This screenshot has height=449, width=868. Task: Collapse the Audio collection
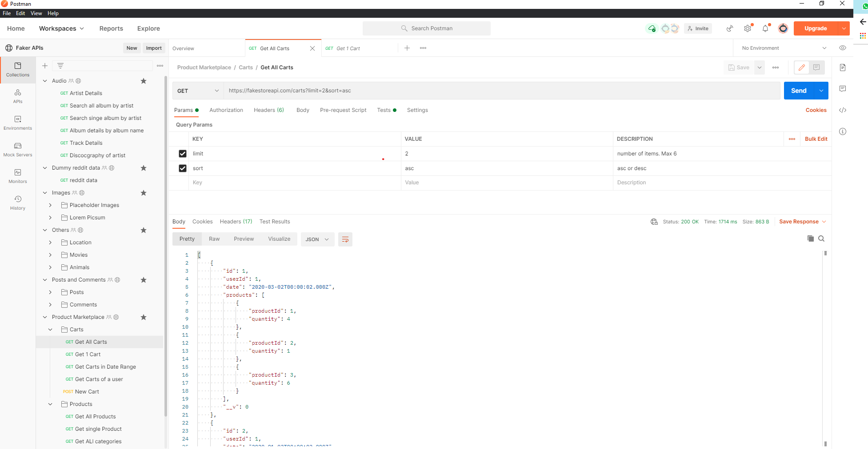[45, 81]
